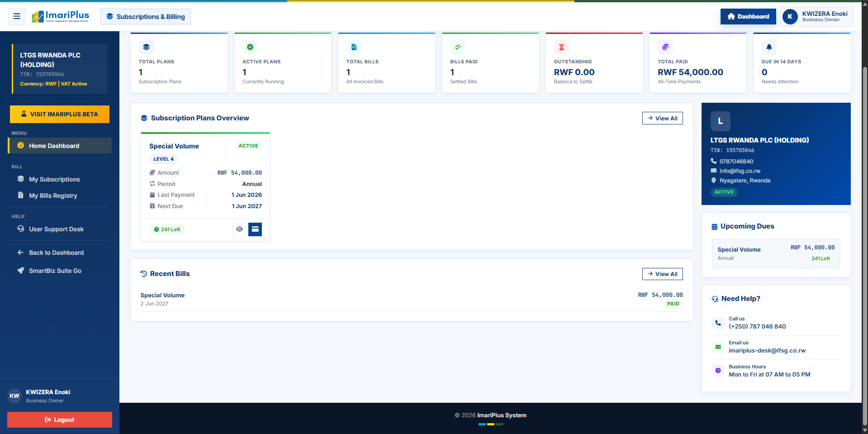Screen dimensions: 868x434
Task: Open the Subscriptions & Billing header tab
Action: click(146, 17)
